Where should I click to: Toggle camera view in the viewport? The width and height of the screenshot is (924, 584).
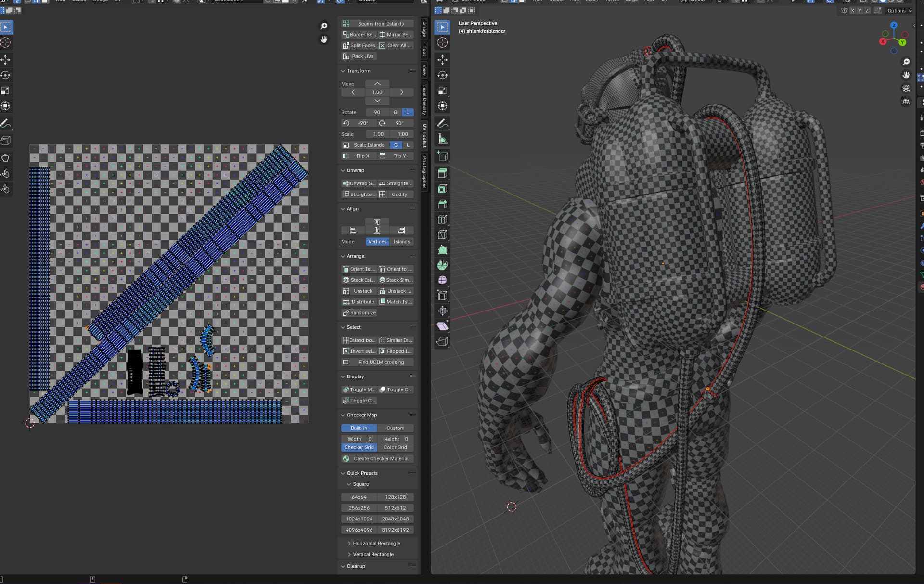[x=906, y=89]
